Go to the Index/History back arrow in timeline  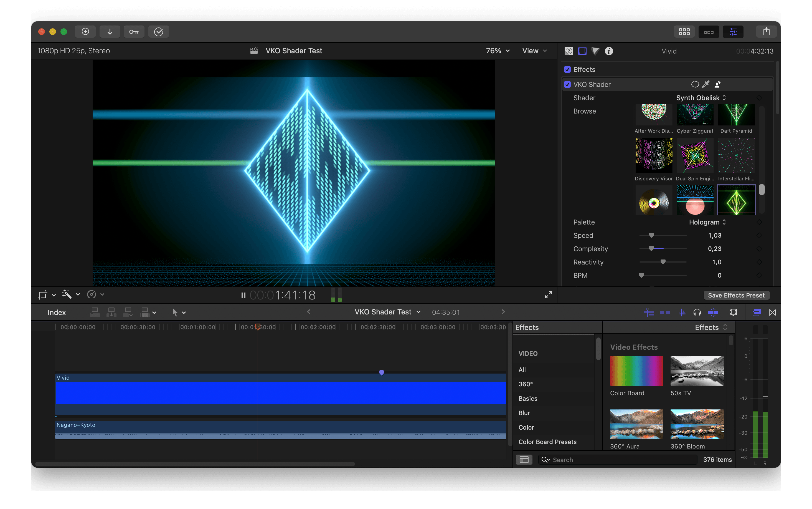click(308, 312)
